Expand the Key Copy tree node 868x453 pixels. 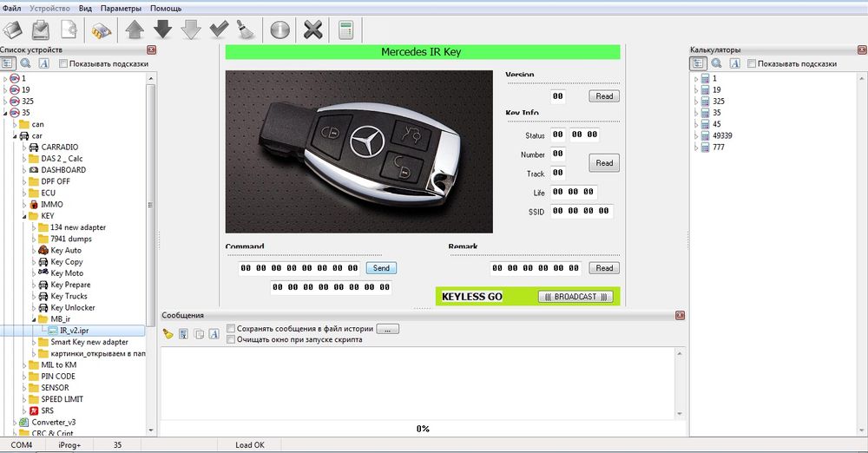click(33, 262)
